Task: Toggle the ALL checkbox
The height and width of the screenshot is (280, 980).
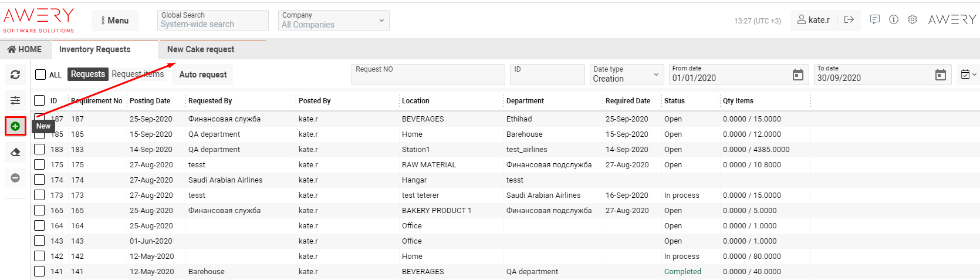Action: point(40,75)
